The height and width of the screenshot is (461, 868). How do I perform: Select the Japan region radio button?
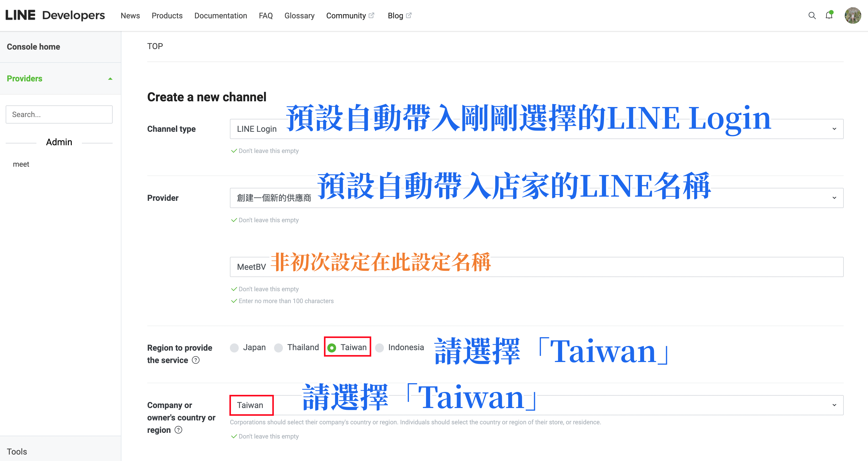(x=235, y=348)
